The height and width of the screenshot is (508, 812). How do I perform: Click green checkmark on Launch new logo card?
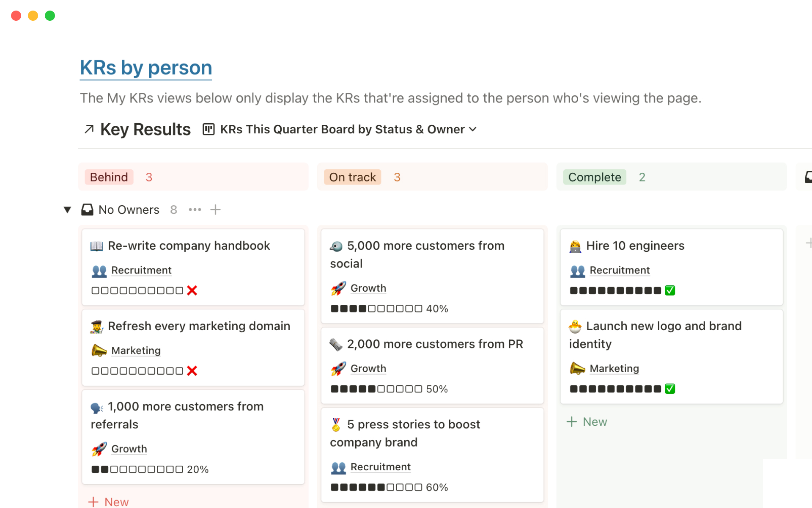(669, 389)
